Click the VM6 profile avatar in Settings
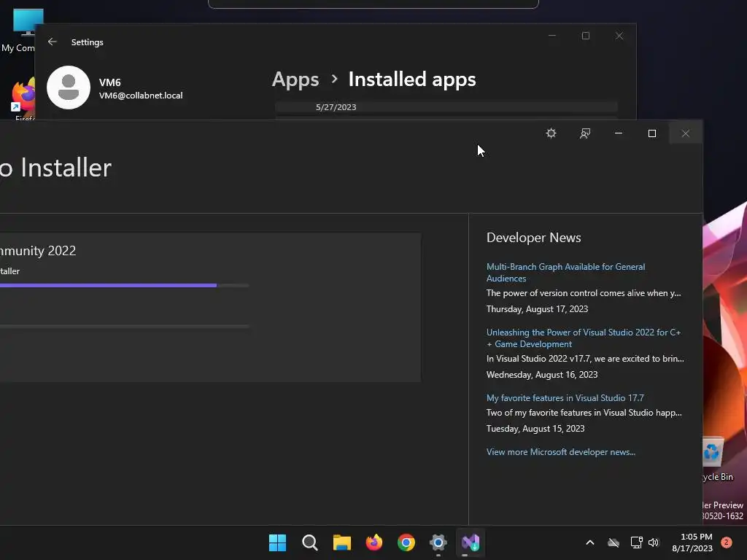The height and width of the screenshot is (560, 747). pos(69,87)
